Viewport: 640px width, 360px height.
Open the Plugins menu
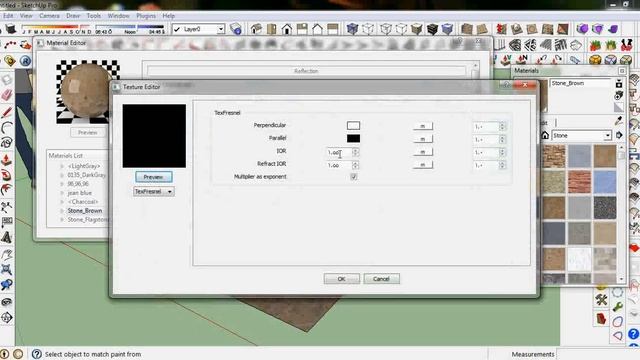(x=146, y=16)
